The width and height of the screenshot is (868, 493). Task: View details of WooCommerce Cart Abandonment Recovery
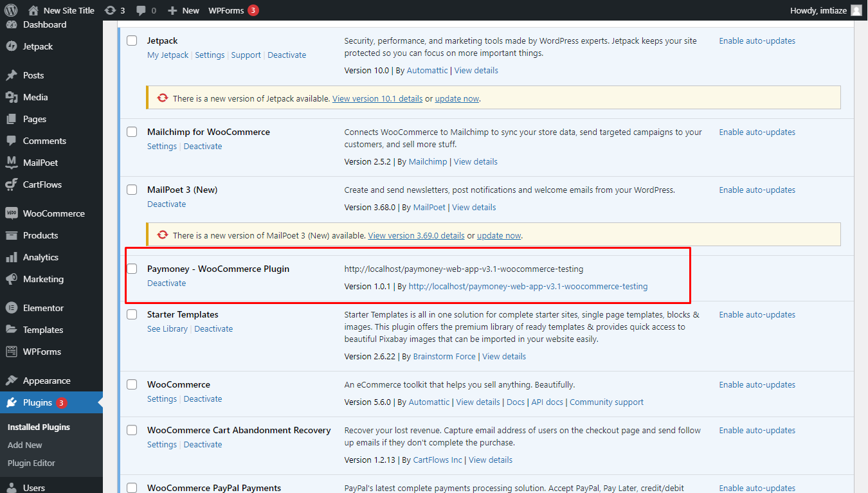pyautogui.click(x=491, y=460)
